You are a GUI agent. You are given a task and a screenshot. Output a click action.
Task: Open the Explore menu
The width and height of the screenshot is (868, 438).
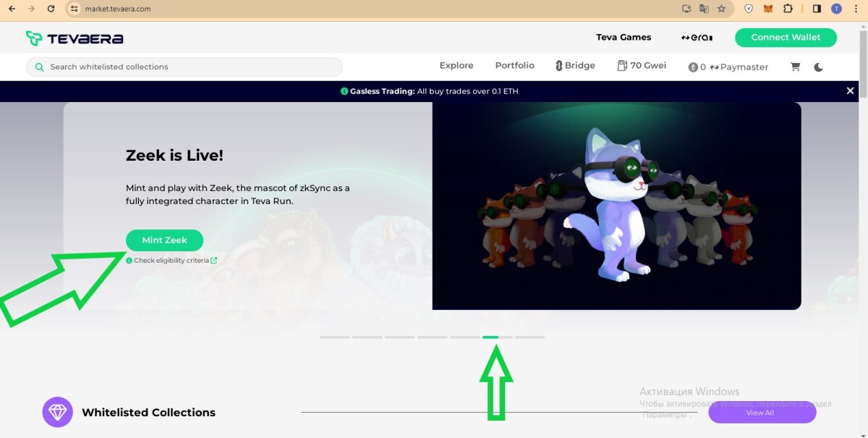pyautogui.click(x=456, y=66)
